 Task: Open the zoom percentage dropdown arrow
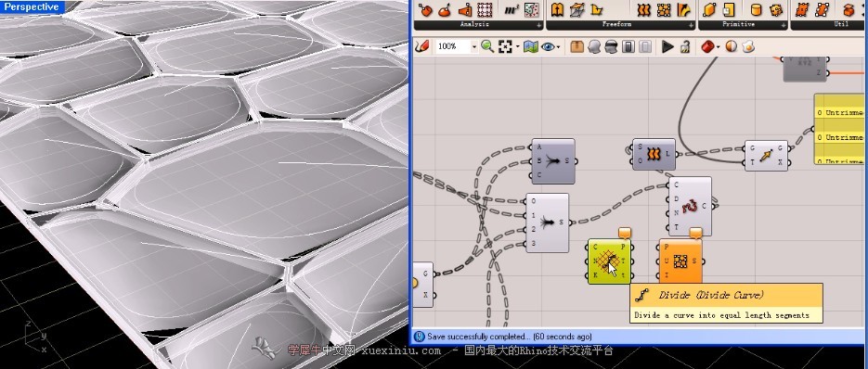[x=473, y=47]
